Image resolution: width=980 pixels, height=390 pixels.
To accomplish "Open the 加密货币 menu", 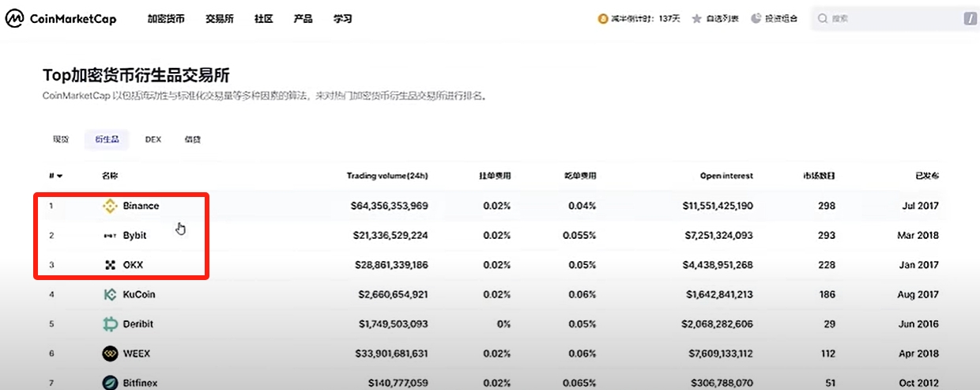I will 166,18.
